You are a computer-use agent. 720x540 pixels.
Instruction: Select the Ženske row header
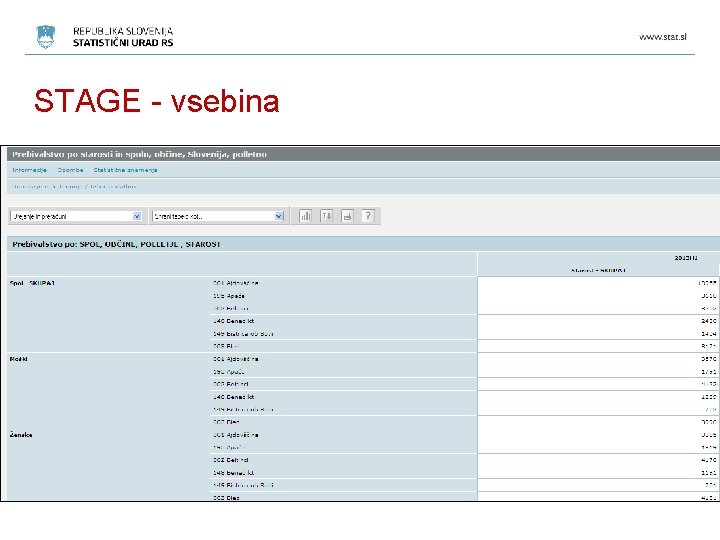(x=21, y=435)
